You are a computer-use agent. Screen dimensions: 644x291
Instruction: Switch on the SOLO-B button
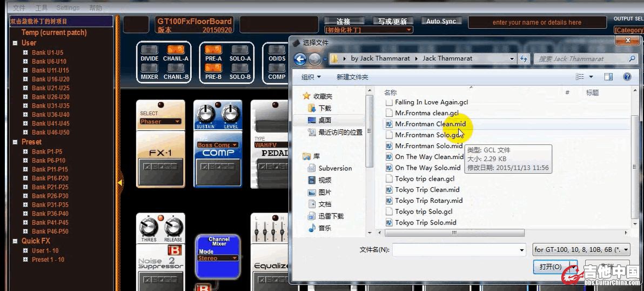(240, 68)
